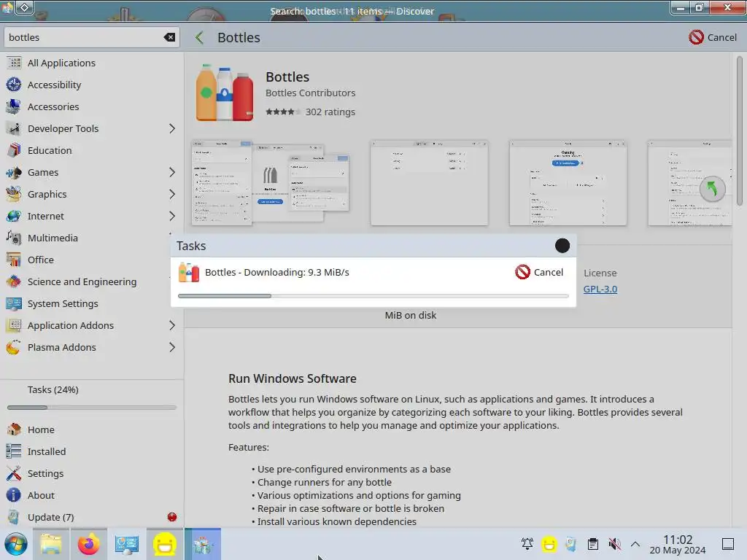Viewport: 747px width, 560px height.
Task: Click the Accessibility category icon
Action: (14, 85)
